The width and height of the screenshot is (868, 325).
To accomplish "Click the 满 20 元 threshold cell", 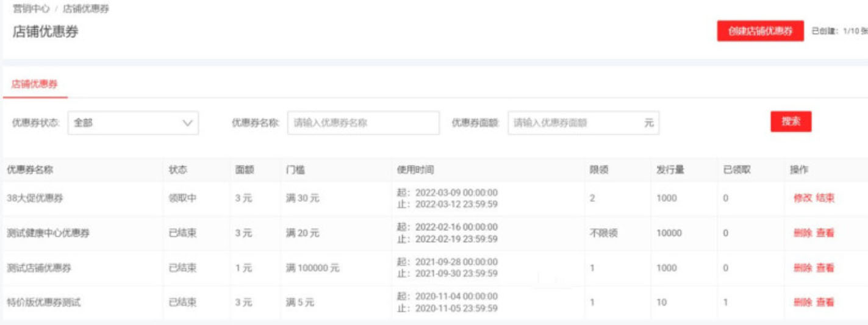I will tap(302, 233).
